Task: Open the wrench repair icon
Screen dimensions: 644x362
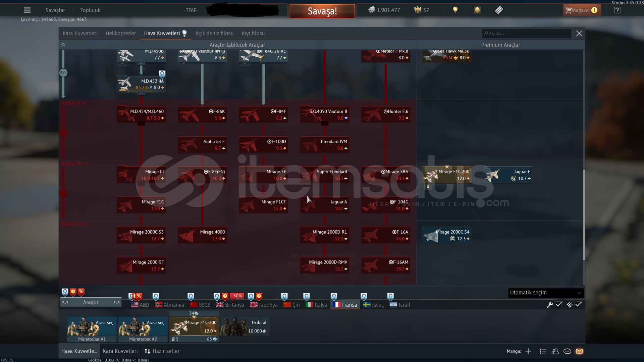Action: (x=549, y=305)
